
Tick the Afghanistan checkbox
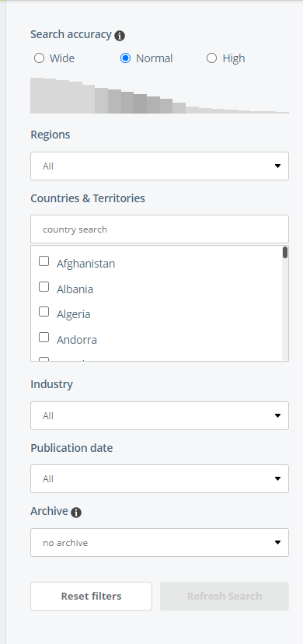[44, 261]
